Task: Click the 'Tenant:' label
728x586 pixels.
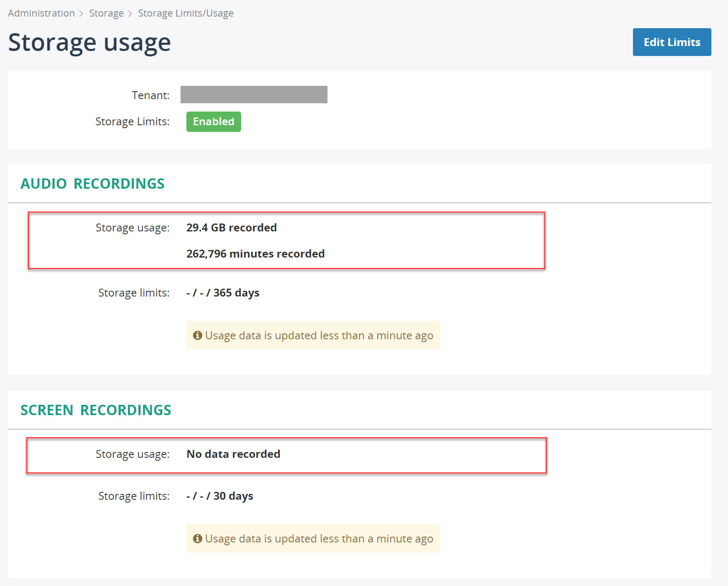Action: 151,95
